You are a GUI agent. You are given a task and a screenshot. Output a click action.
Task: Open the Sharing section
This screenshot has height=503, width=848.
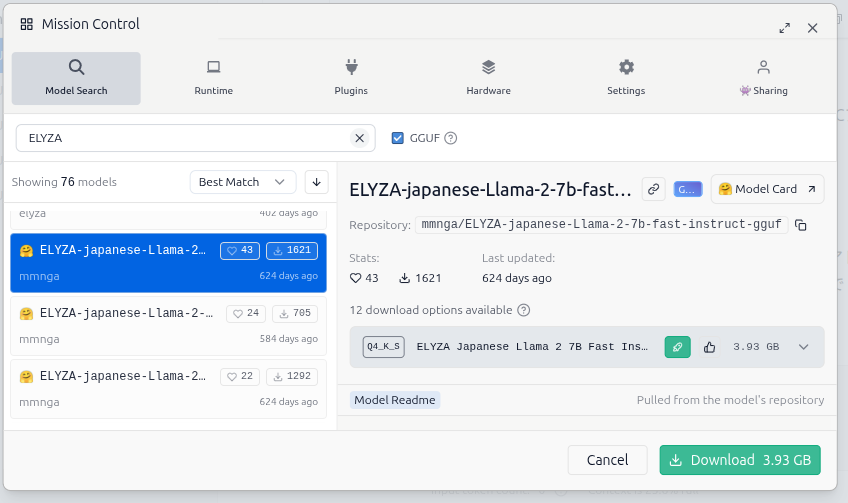click(763, 78)
